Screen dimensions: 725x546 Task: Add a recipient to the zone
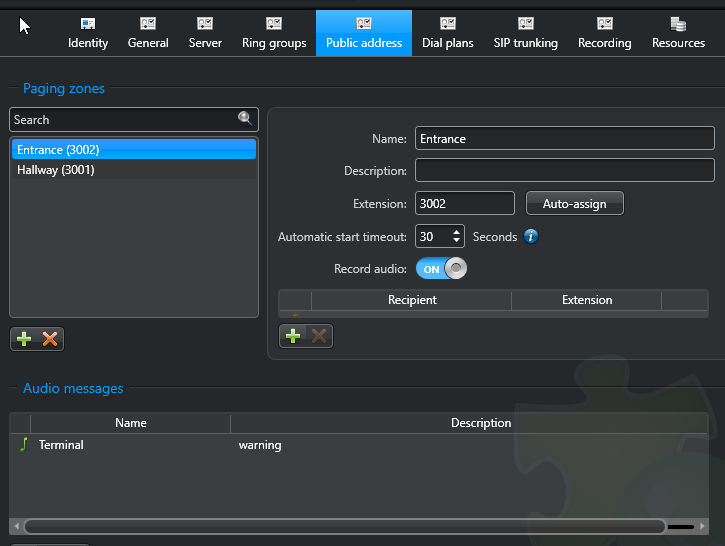pyautogui.click(x=293, y=336)
